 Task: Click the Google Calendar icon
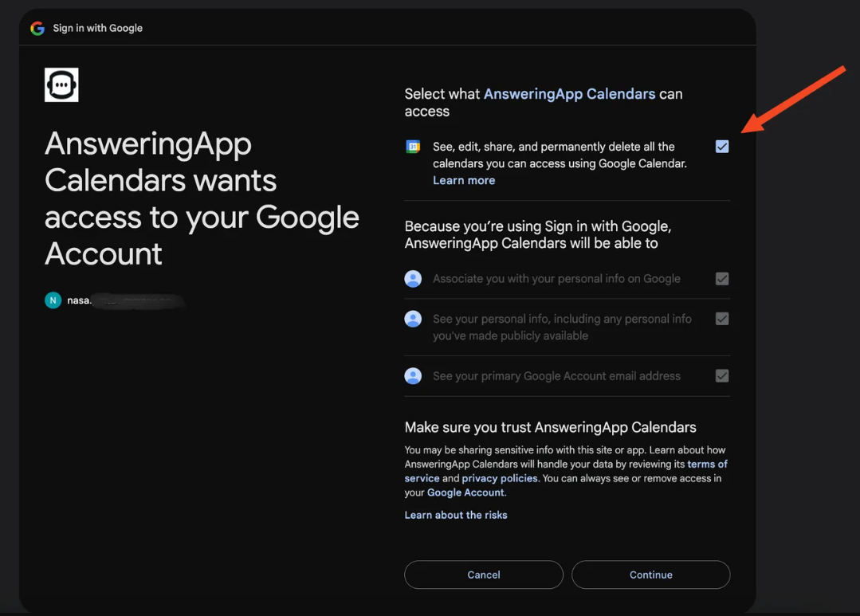tap(413, 147)
